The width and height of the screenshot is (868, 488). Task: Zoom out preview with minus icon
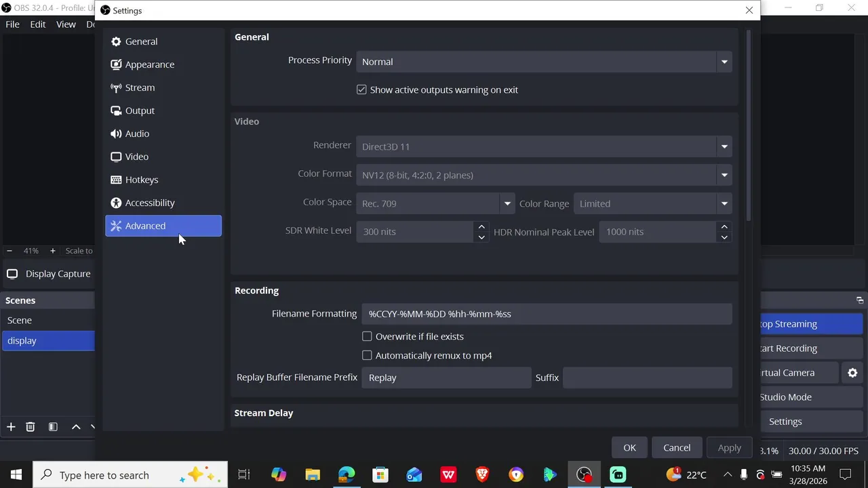tap(9, 251)
